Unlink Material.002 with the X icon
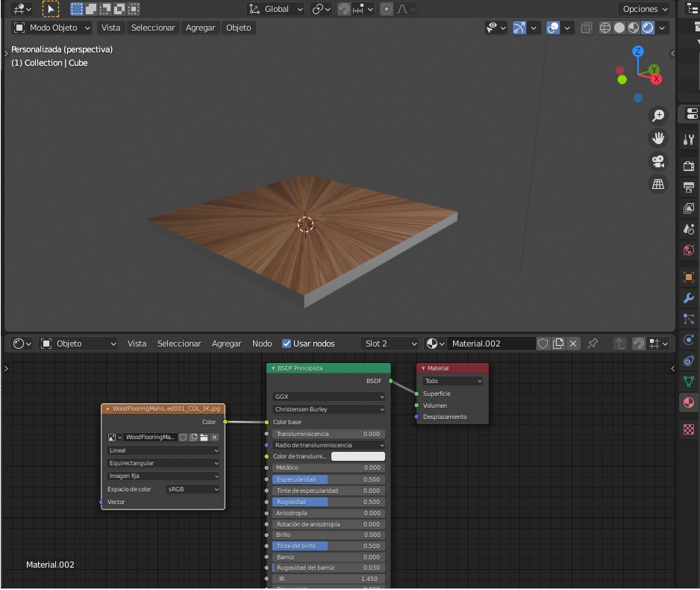 click(573, 344)
